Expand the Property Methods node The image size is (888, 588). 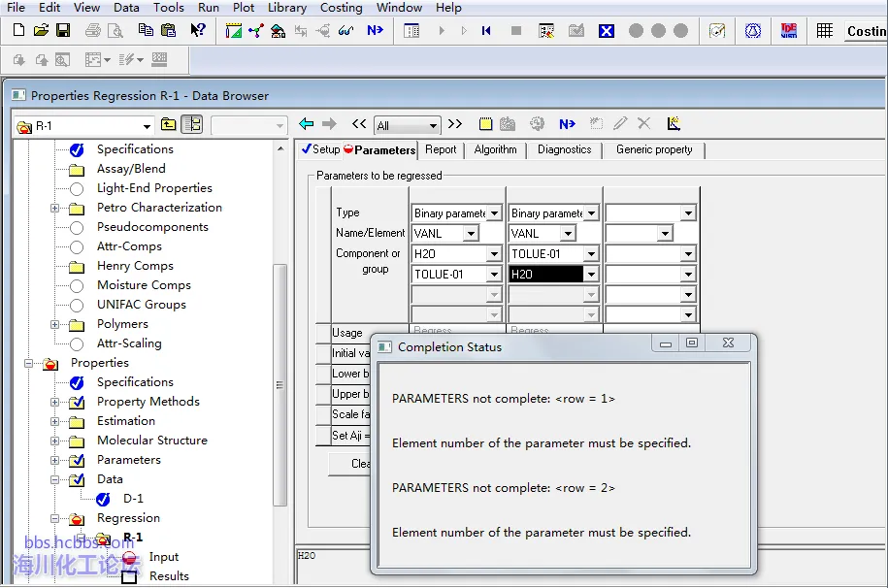[54, 403]
